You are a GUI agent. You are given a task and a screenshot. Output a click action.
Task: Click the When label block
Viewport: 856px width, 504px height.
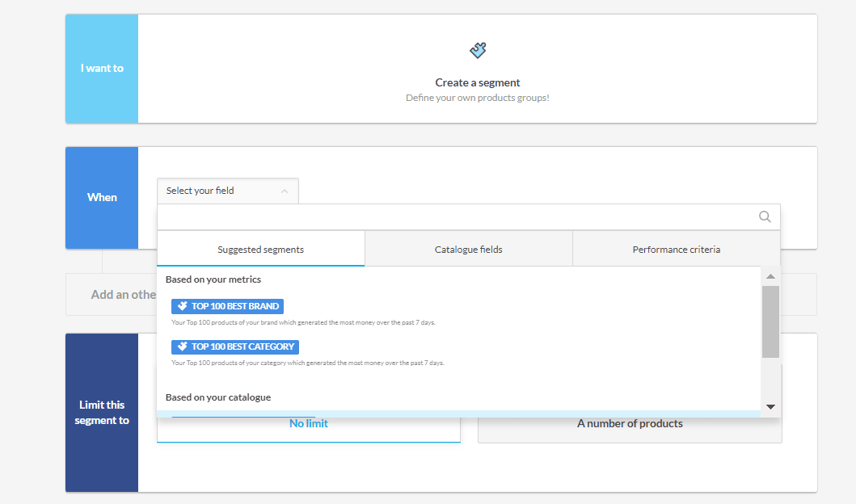point(102,197)
